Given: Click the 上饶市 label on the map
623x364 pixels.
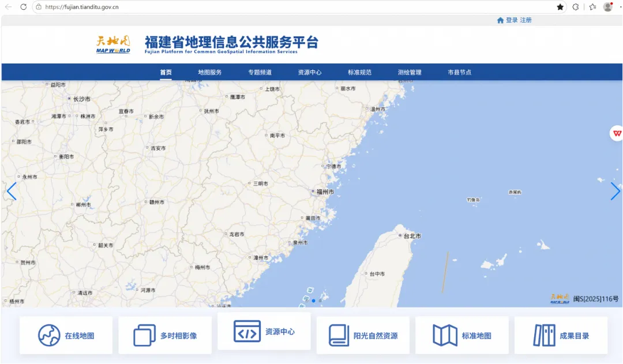Looking at the screenshot, I should click(x=272, y=89).
